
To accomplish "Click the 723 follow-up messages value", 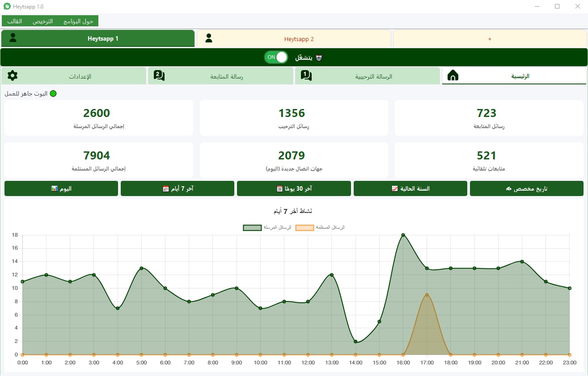I will (x=486, y=113).
